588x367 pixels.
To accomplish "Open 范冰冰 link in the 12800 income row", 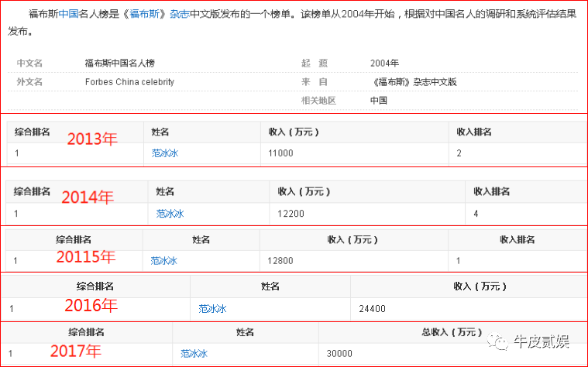I will tap(164, 260).
